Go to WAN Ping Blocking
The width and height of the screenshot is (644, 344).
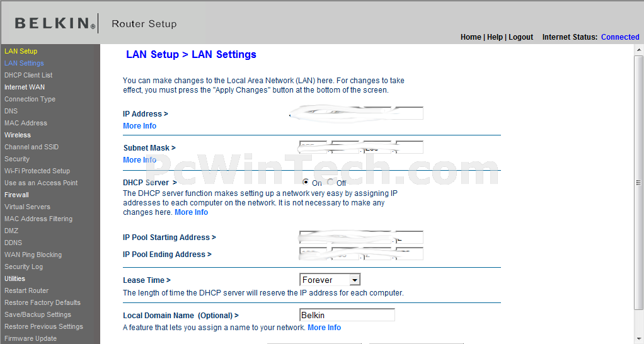33,255
